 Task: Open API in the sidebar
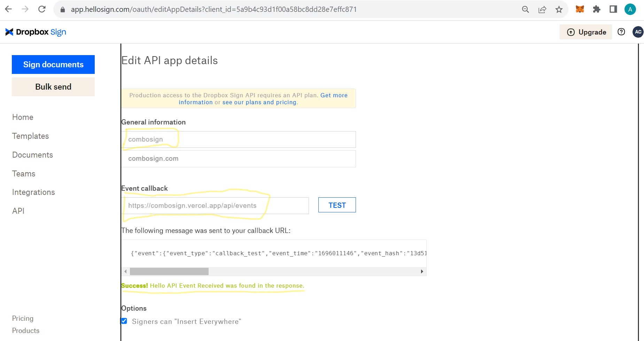[18, 211]
